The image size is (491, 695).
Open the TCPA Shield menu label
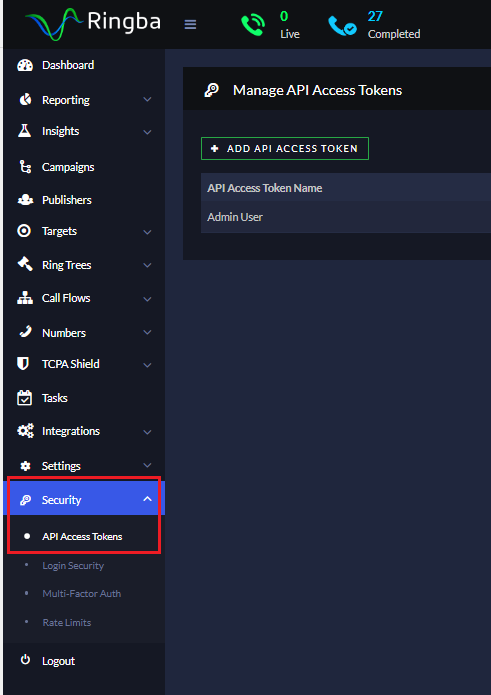coord(70,364)
